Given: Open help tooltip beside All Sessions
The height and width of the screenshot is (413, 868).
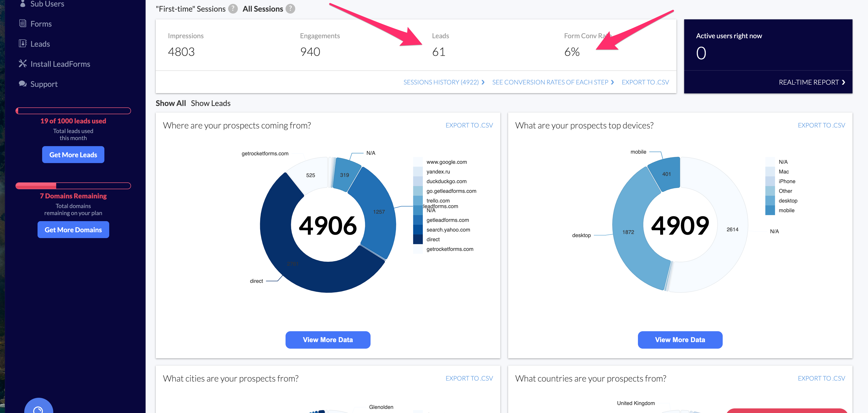Looking at the screenshot, I should click(290, 9).
